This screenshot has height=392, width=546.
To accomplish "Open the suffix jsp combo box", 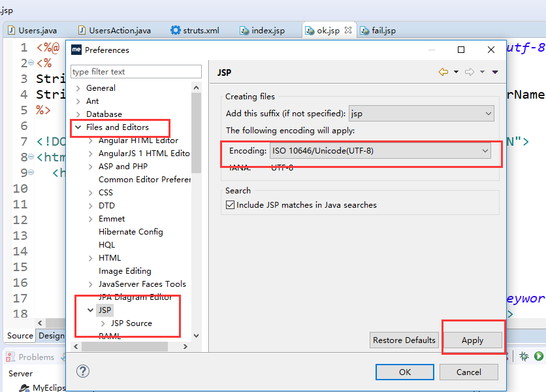I will (421, 114).
